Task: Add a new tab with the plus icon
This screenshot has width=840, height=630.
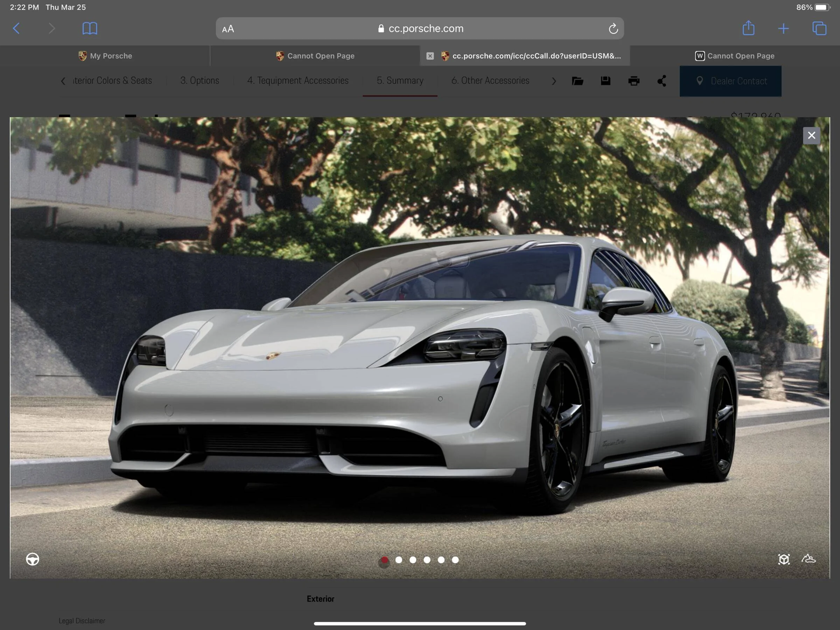Action: coord(783,28)
